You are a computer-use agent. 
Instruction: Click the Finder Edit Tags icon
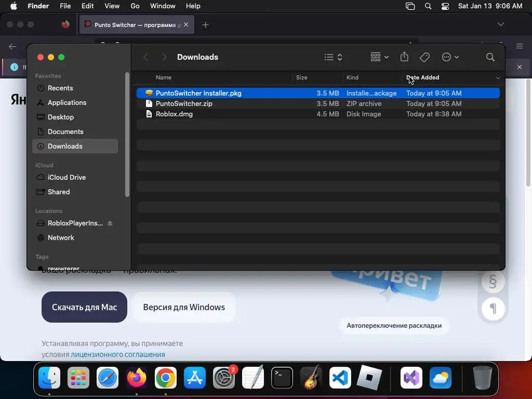(425, 57)
